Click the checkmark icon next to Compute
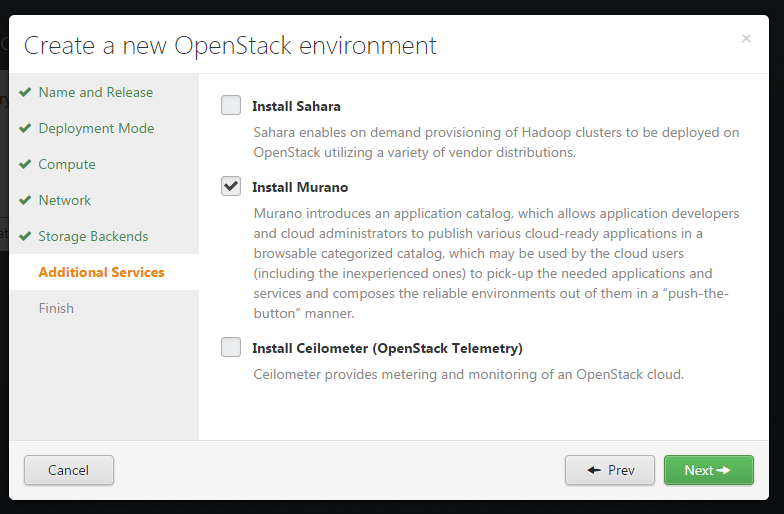Screen dimensions: 784x514 coord(25,164)
